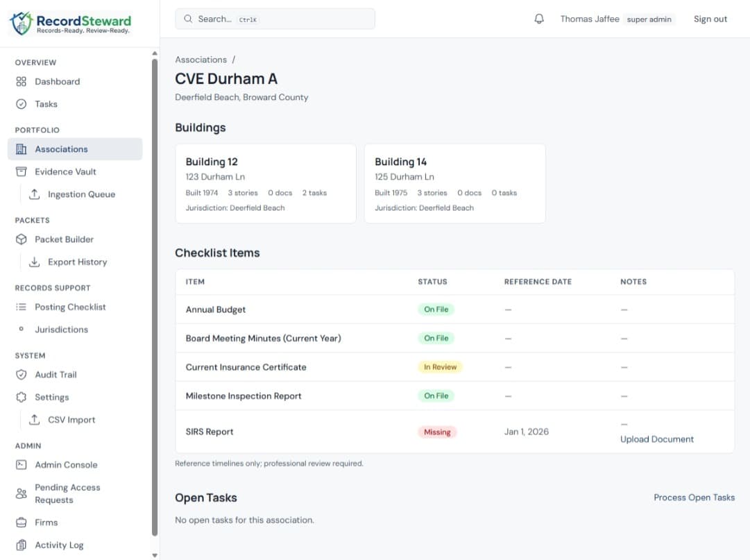Click the Evidence Vault archive icon
Image resolution: width=750 pixels, height=560 pixels.
point(21,171)
